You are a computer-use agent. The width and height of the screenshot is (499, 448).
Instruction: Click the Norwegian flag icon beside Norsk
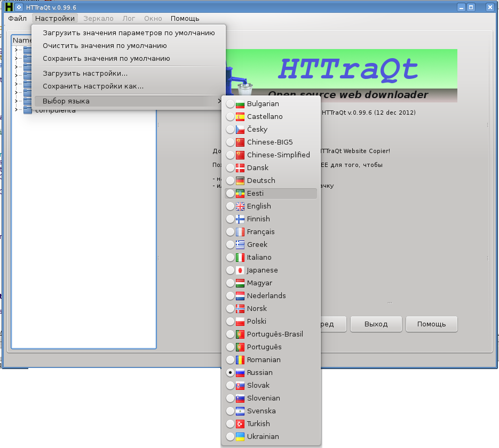pos(240,309)
